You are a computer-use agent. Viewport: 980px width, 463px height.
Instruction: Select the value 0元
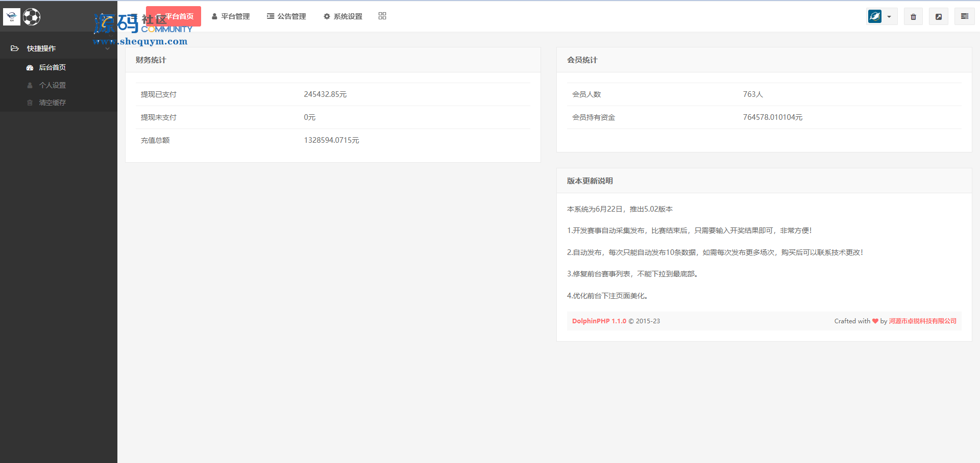pos(309,117)
